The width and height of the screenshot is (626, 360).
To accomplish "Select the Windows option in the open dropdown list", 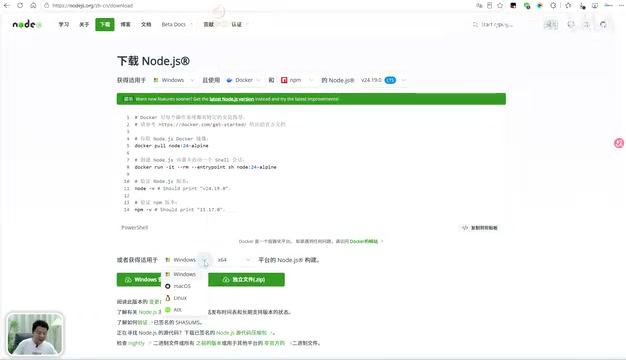I will [x=184, y=274].
